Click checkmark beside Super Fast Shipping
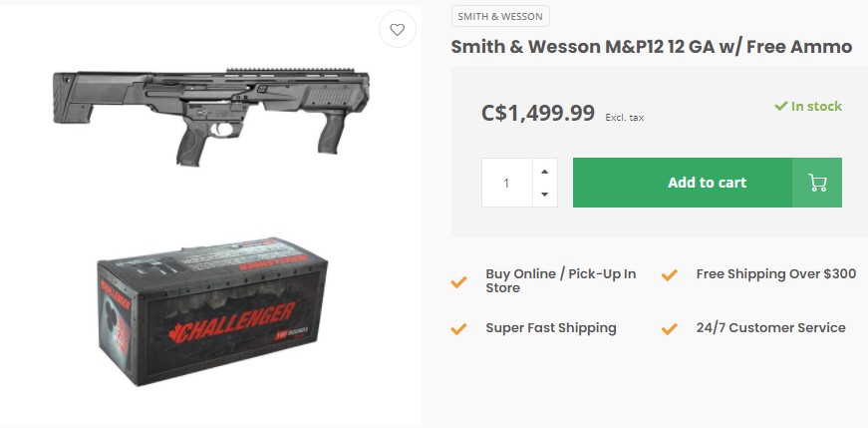The width and height of the screenshot is (868, 428). pos(458,328)
